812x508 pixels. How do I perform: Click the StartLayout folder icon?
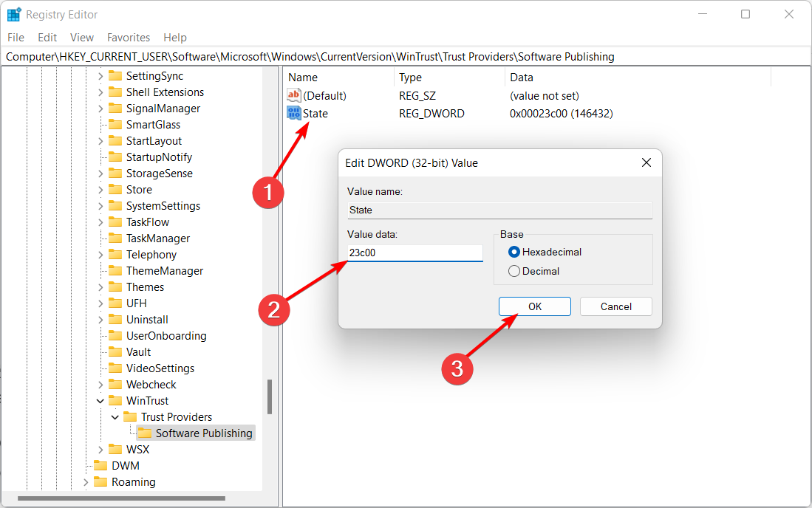coord(115,141)
